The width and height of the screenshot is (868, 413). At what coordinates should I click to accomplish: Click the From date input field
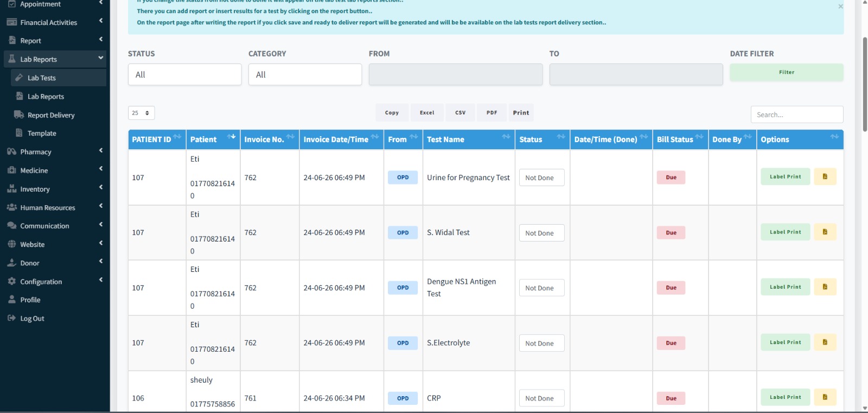pyautogui.click(x=456, y=74)
